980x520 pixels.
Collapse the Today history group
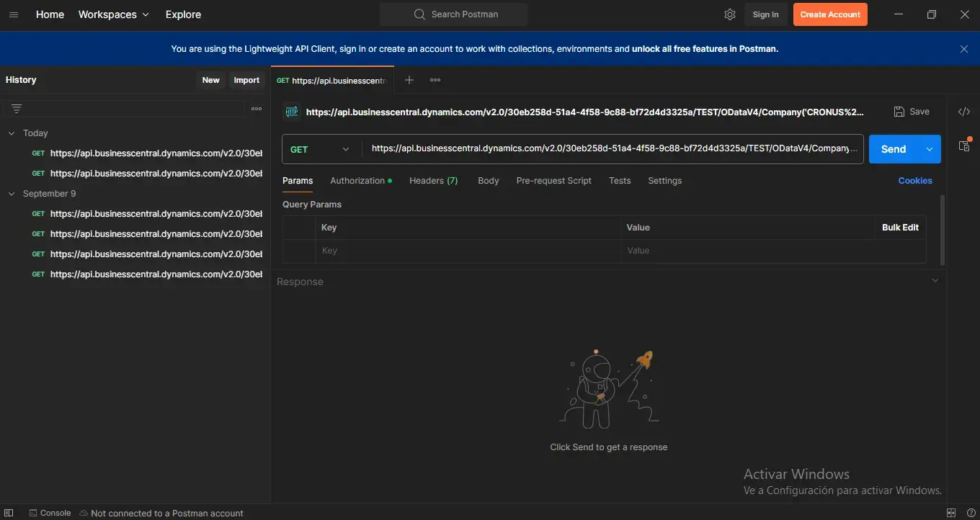point(12,133)
